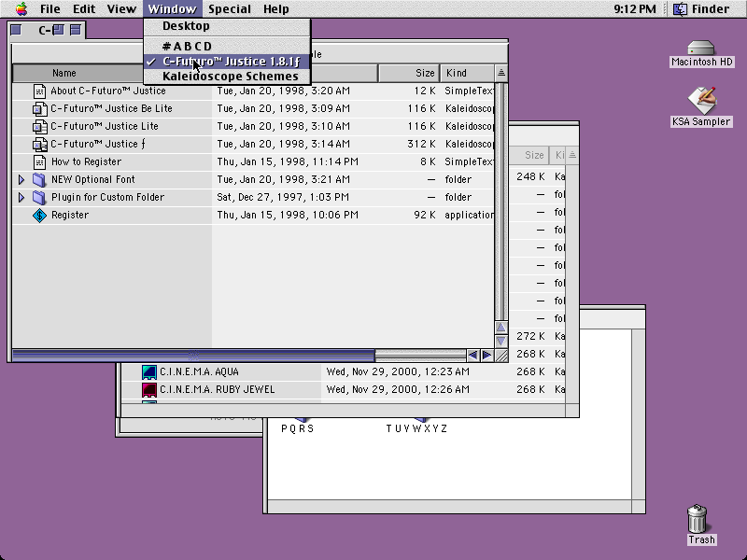Click the horizontal scrollbar thumb
747x560 pixels.
pyautogui.click(x=193, y=356)
